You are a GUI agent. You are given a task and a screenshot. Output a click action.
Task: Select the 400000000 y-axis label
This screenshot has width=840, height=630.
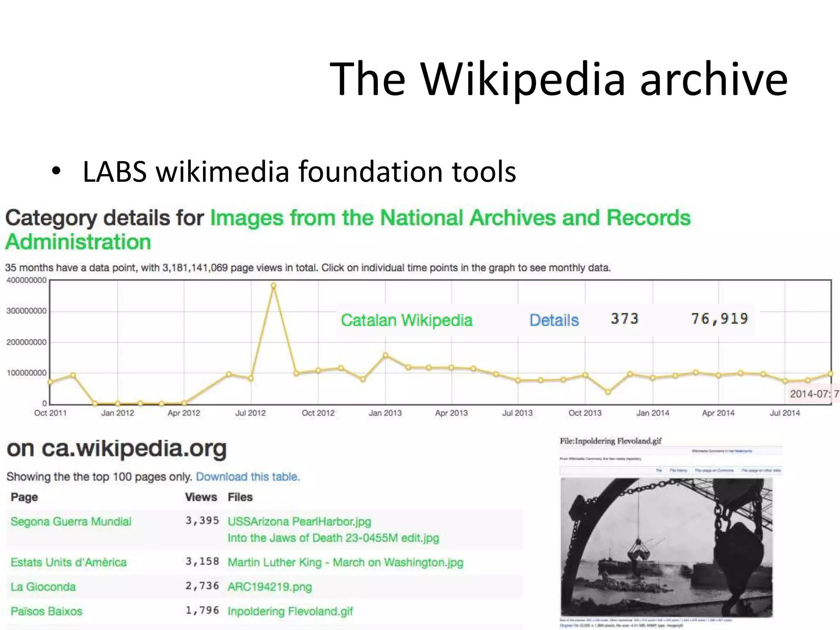26,281
